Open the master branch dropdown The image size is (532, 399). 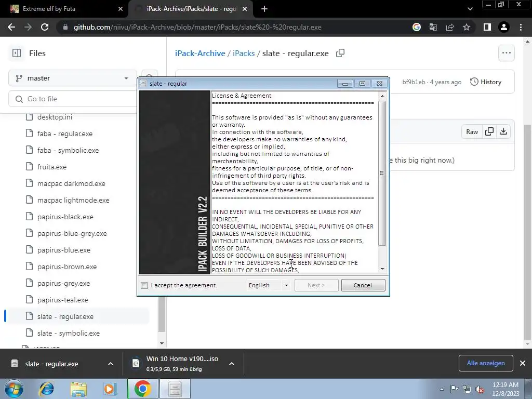pyautogui.click(x=73, y=78)
